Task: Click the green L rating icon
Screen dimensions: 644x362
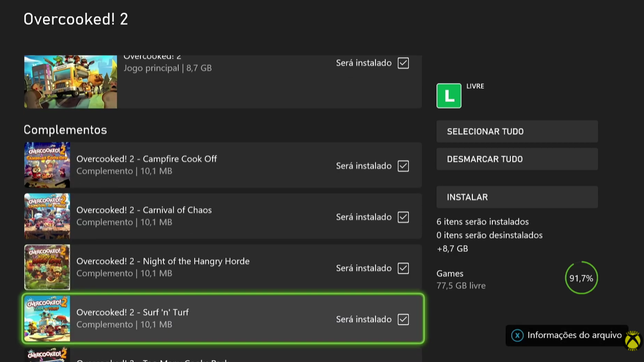Action: click(x=449, y=96)
